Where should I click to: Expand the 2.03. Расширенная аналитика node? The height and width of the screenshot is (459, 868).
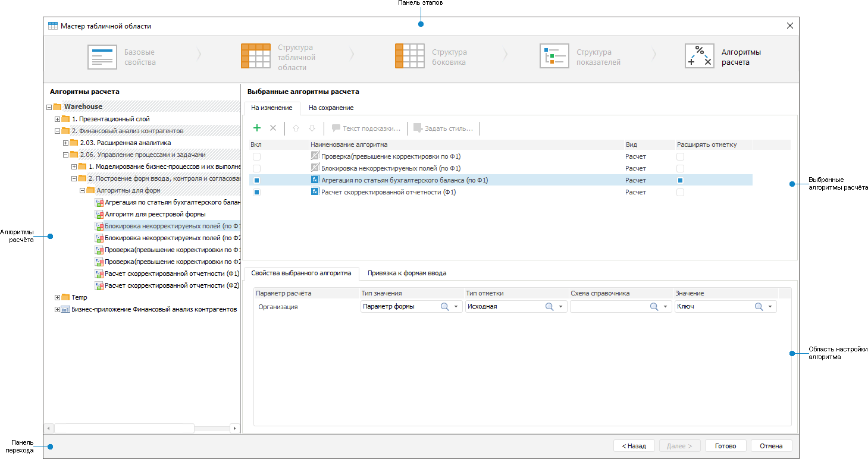(65, 143)
